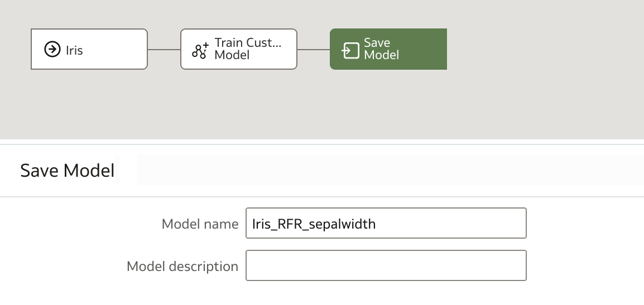This screenshot has width=644, height=305.
Task: Click the Train Custom Model node icon
Action: [200, 50]
